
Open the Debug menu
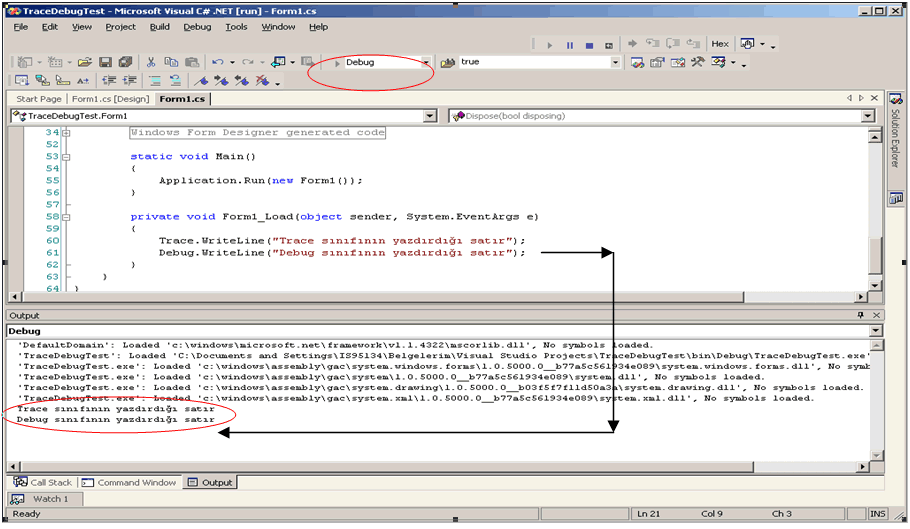pos(197,27)
